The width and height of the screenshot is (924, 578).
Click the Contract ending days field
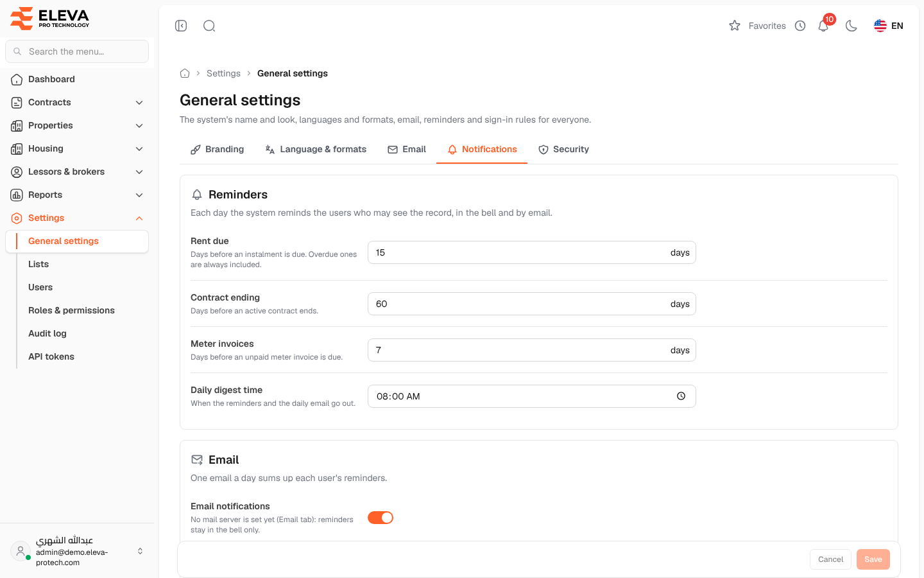pos(531,304)
